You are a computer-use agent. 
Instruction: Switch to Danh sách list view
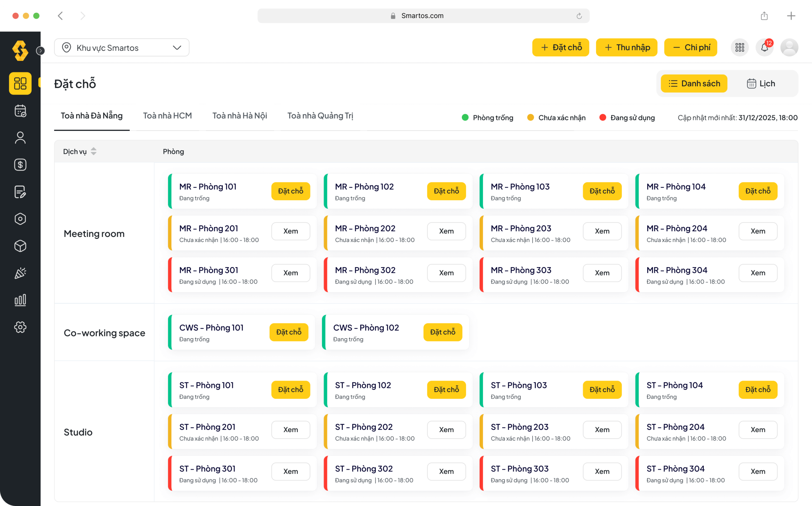pyautogui.click(x=694, y=83)
